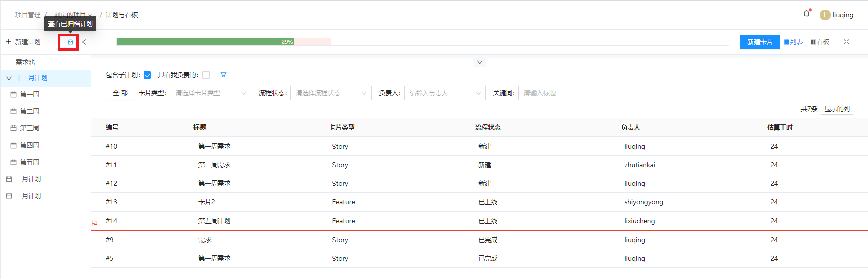Click the 显示的列 button
Image resolution: width=868 pixels, height=279 pixels.
click(837, 109)
